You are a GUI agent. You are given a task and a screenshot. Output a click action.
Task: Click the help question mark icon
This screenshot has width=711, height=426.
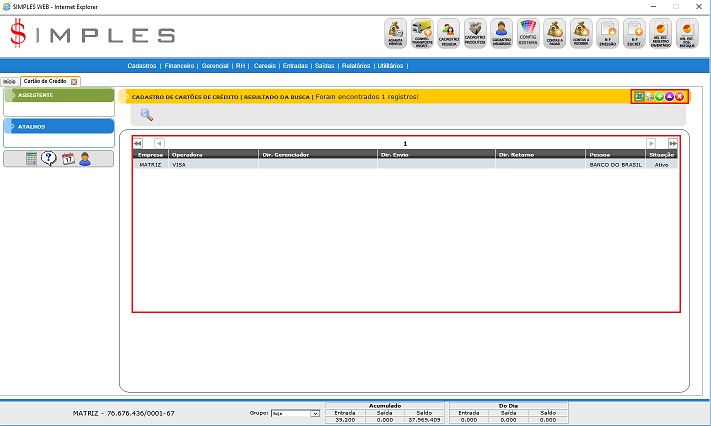[x=48, y=159]
